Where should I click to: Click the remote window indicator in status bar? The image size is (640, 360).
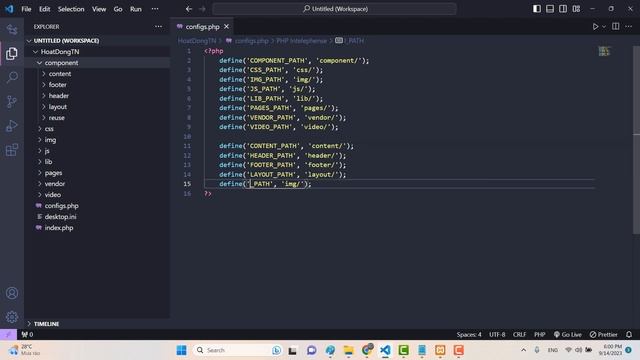coord(8,334)
